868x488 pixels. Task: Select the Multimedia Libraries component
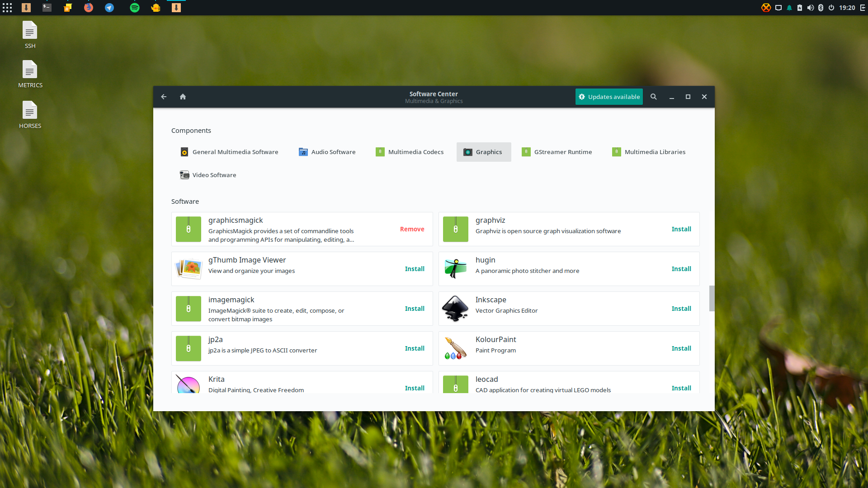649,152
